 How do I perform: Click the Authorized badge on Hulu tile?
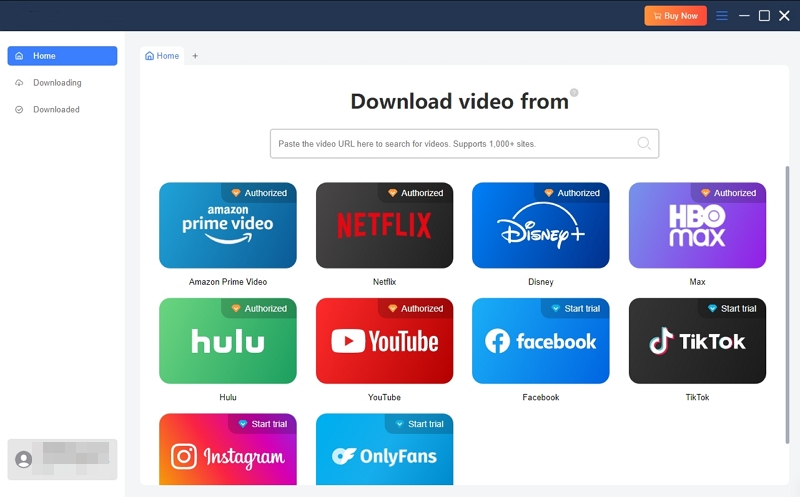point(259,308)
